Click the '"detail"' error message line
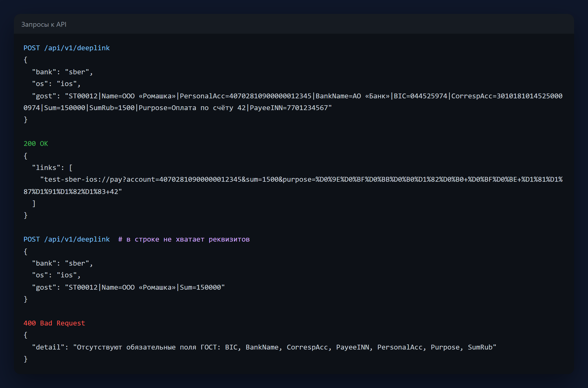Image resolution: width=588 pixels, height=388 pixels. (x=264, y=347)
